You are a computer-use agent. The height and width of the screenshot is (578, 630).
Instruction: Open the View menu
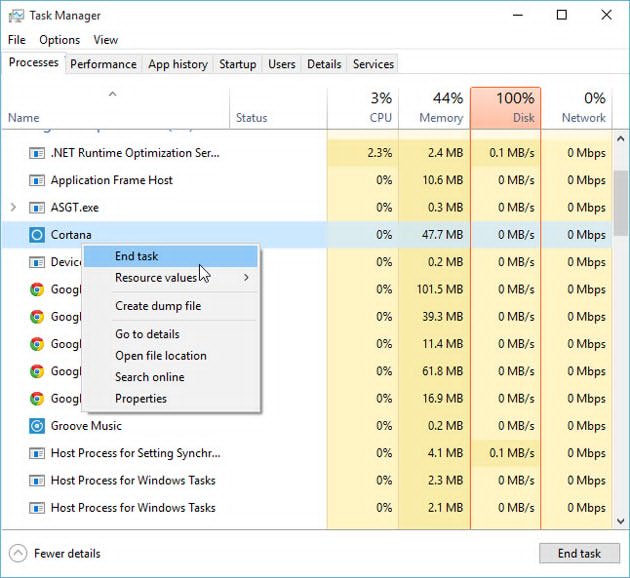coord(106,40)
